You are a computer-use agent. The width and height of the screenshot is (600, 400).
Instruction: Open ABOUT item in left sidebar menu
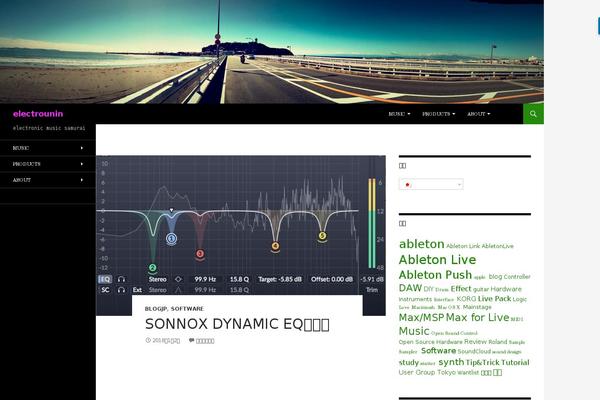(x=48, y=180)
